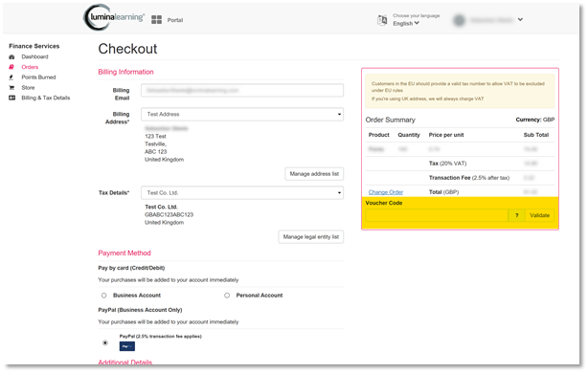Expand the user account menu chevron
588x373 pixels.
(x=520, y=19)
